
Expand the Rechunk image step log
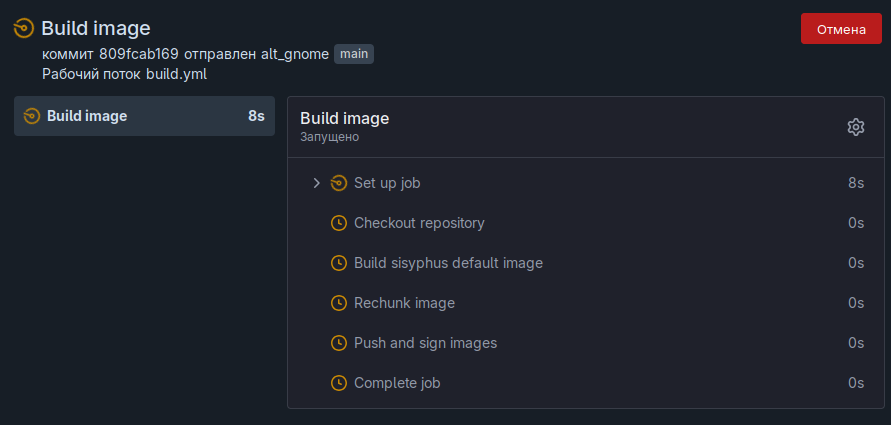(404, 303)
